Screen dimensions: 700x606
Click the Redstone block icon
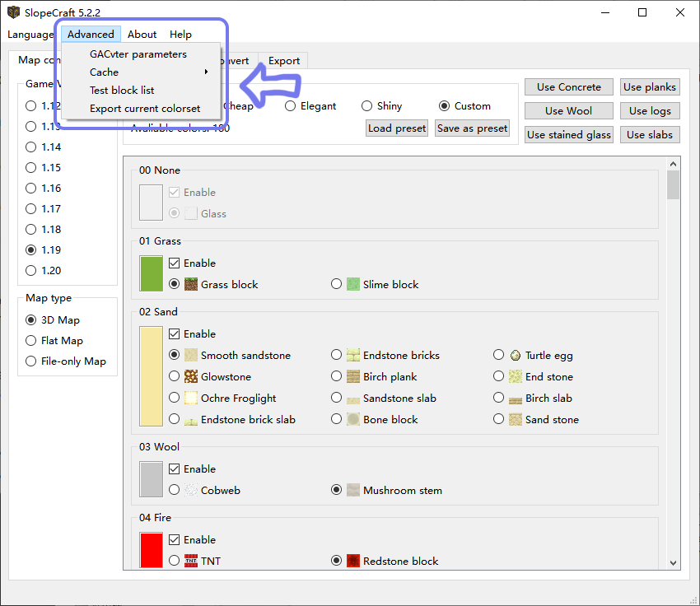[353, 561]
